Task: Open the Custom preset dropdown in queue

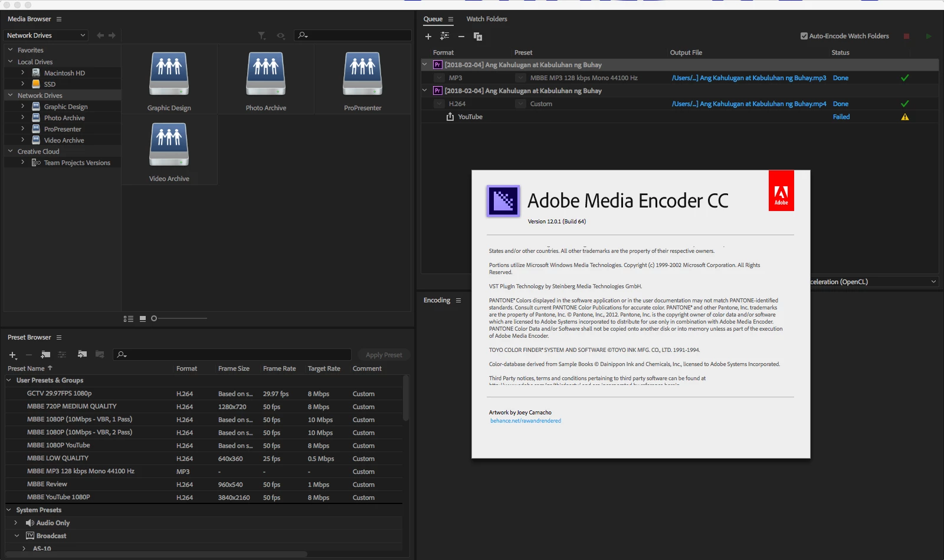Action: pyautogui.click(x=520, y=104)
